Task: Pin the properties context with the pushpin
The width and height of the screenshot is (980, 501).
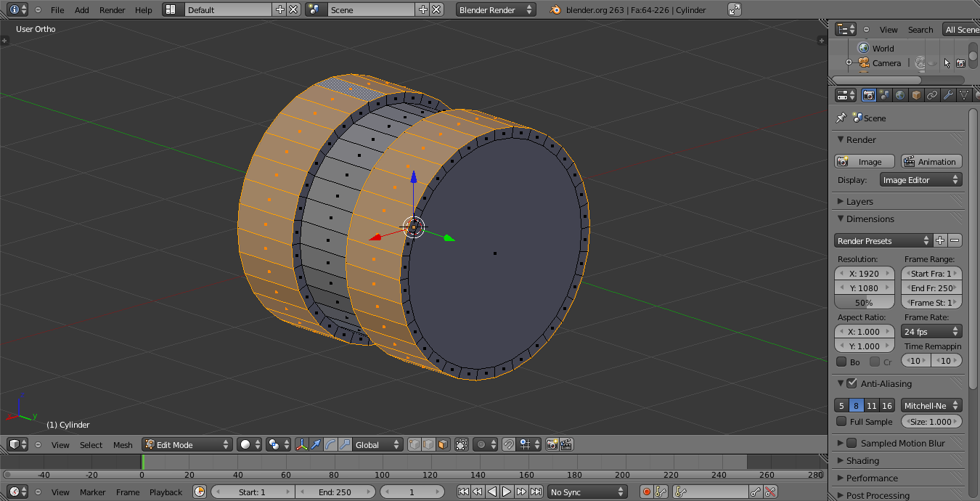Action: pyautogui.click(x=841, y=118)
